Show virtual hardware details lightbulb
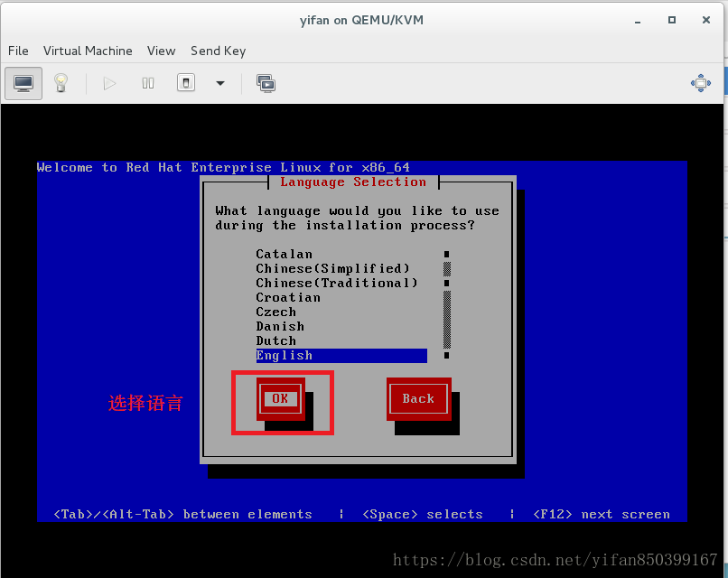The height and width of the screenshot is (578, 728). 61,84
